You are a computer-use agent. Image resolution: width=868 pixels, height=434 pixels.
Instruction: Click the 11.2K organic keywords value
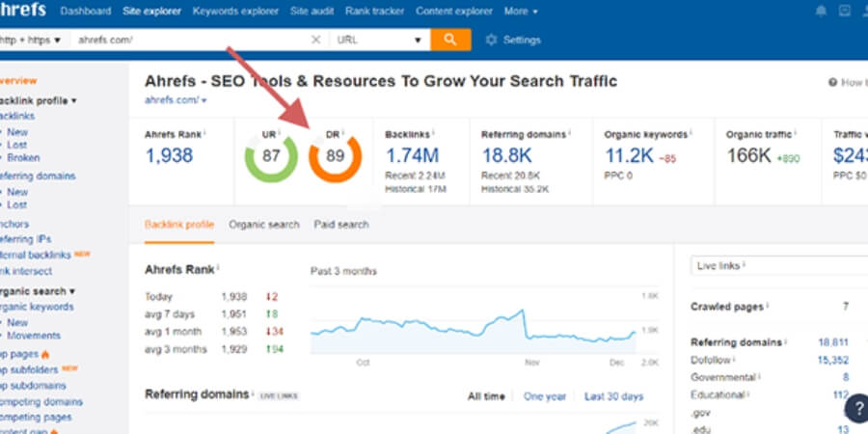(629, 155)
